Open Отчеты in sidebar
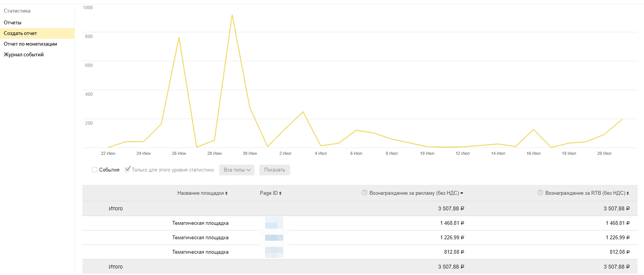Image resolution: width=644 pixels, height=275 pixels. point(13,22)
